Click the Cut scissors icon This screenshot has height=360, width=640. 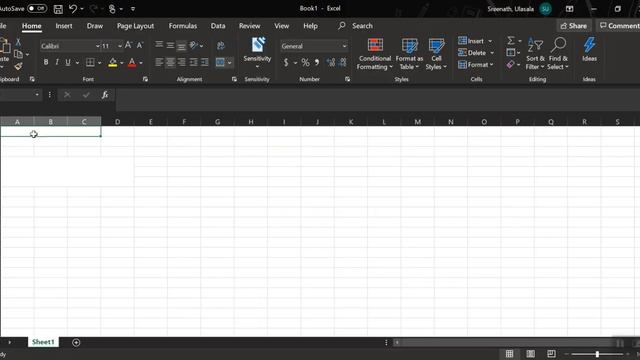coord(18,42)
